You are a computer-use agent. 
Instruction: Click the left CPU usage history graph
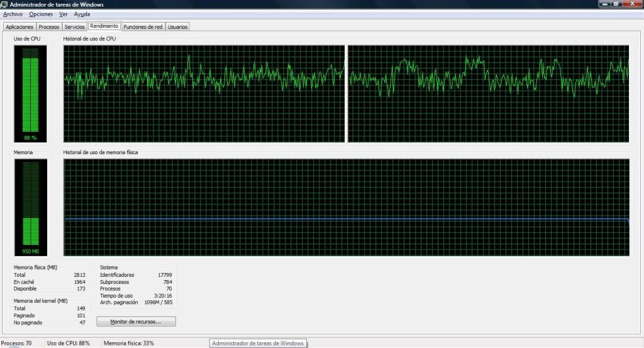coord(204,94)
